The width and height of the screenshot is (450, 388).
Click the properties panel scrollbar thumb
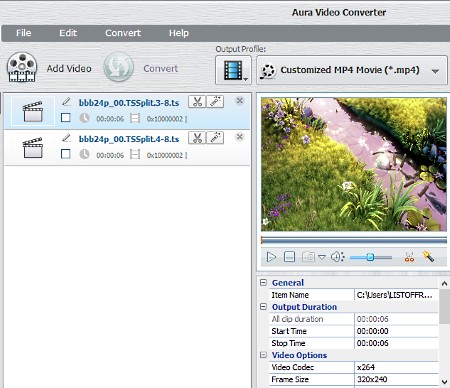point(444,306)
